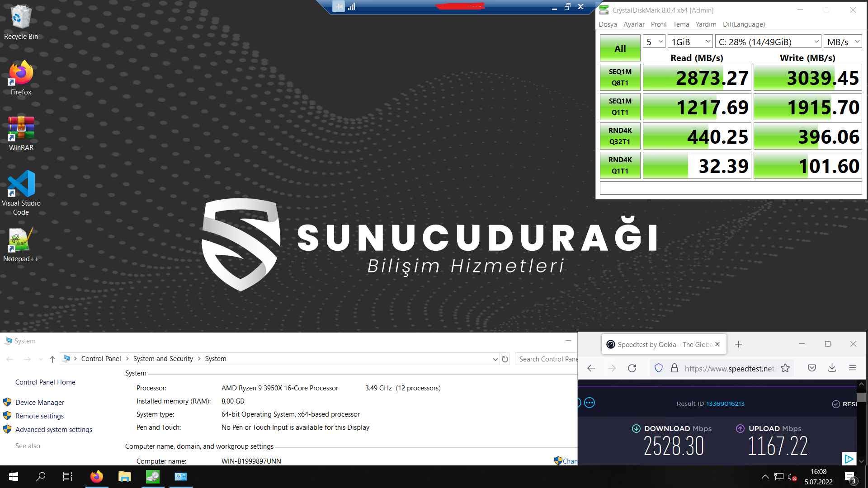The height and width of the screenshot is (488, 868).
Task: Expand breadcrumb chevron after Control Panel
Action: click(x=127, y=359)
